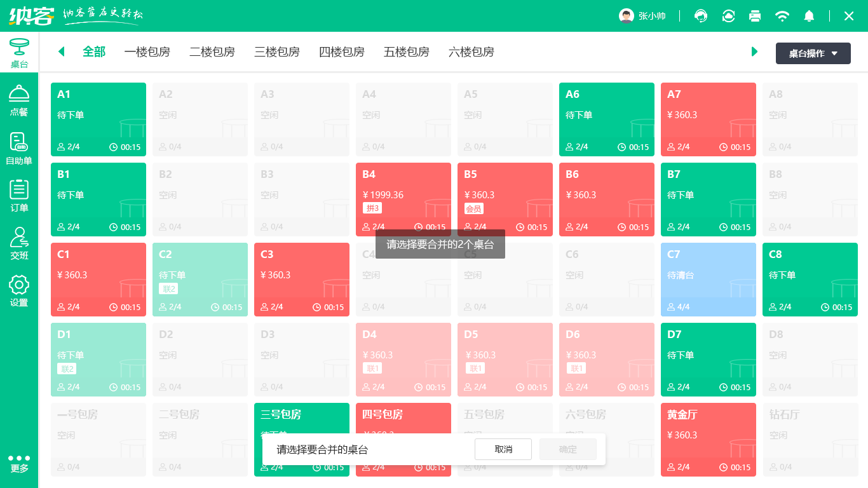Click the printer icon in the top bar
868x488 pixels.
[755, 16]
